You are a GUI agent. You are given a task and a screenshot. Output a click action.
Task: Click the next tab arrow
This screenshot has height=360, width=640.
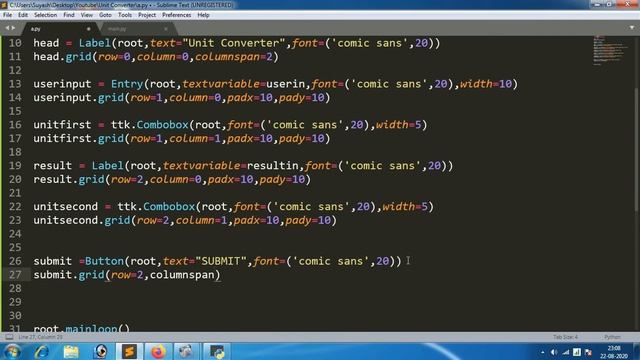[13, 28]
